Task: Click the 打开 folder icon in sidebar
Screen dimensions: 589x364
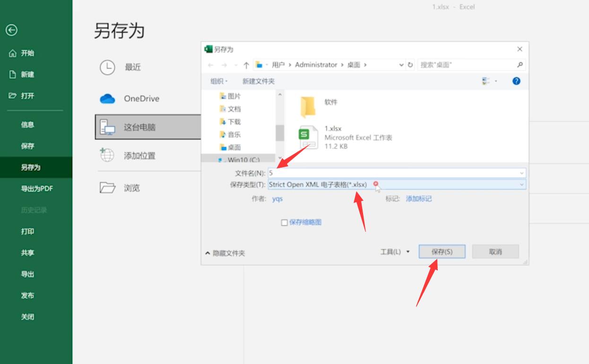Action: point(13,96)
